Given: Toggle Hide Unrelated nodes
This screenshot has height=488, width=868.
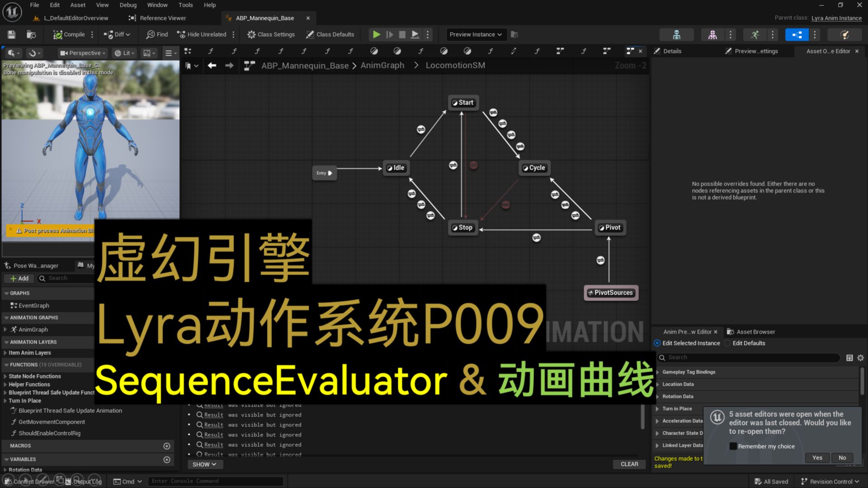Looking at the screenshot, I should coord(202,34).
